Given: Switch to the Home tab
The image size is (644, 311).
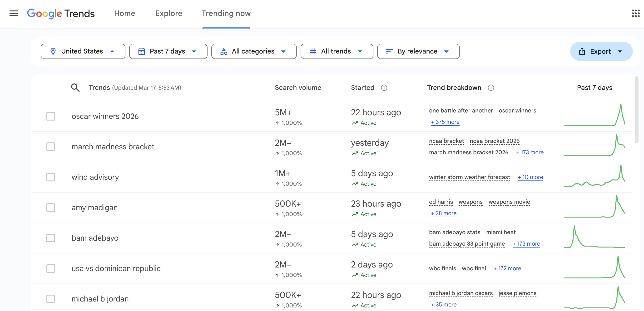Looking at the screenshot, I should [124, 14].
